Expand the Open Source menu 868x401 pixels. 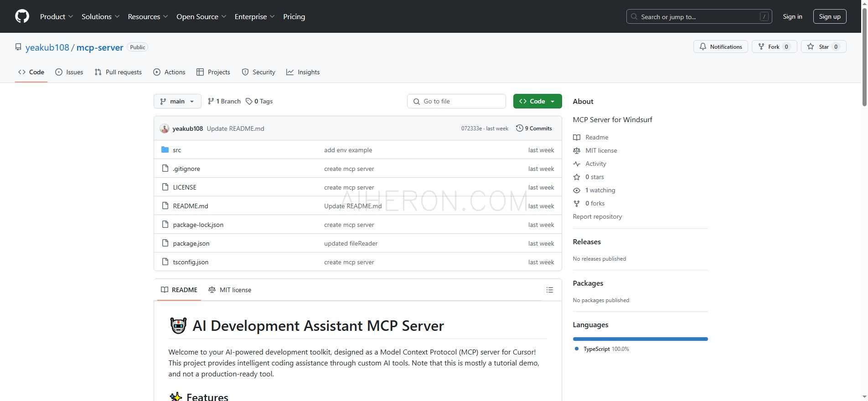pos(201,16)
